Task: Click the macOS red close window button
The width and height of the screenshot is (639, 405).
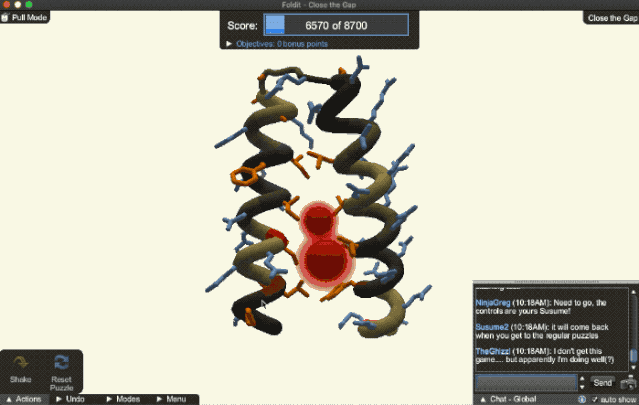Action: pyautogui.click(x=7, y=4)
